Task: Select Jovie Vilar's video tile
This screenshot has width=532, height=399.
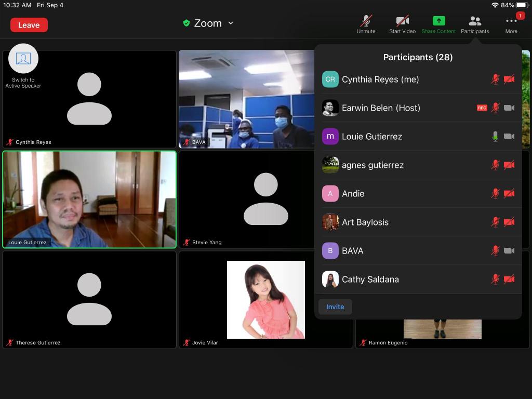Action: point(265,300)
